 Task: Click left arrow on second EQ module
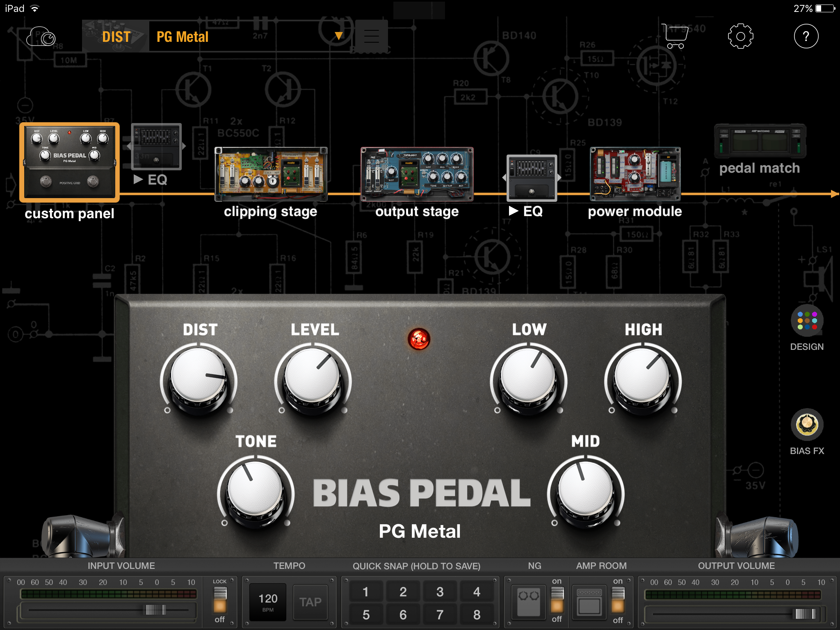point(504,178)
